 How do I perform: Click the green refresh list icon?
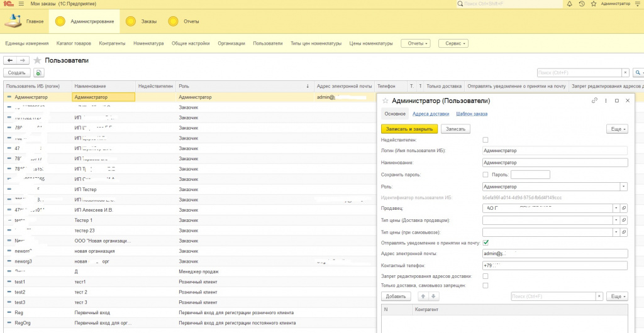click(x=38, y=73)
